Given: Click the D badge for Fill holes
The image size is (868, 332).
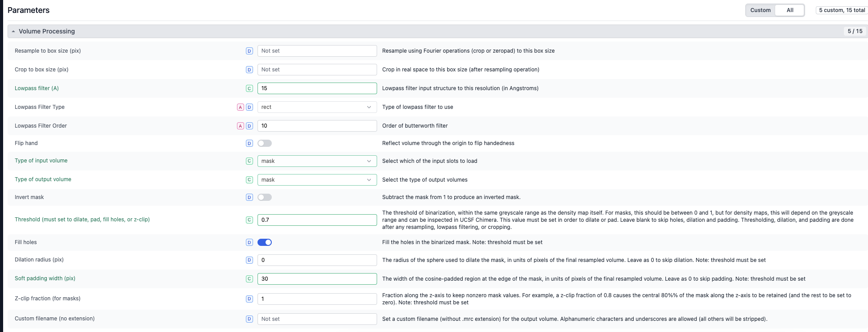Looking at the screenshot, I should point(249,242).
